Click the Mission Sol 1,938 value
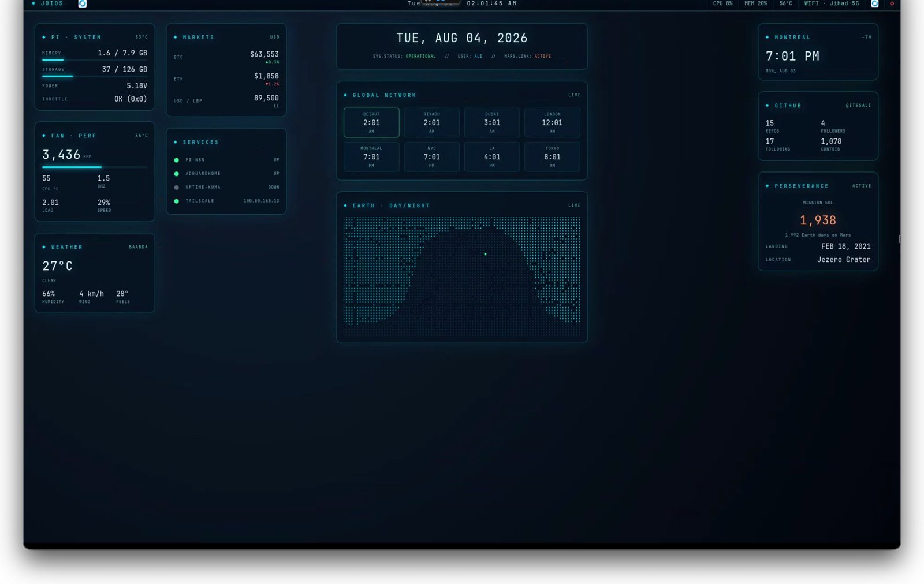The image size is (924, 584). [x=818, y=220]
